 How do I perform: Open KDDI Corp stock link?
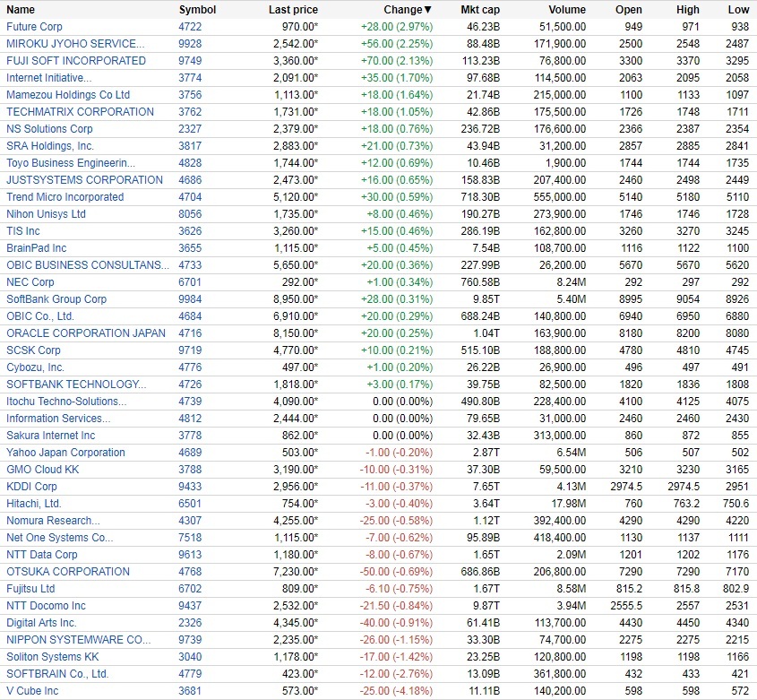click(31, 487)
